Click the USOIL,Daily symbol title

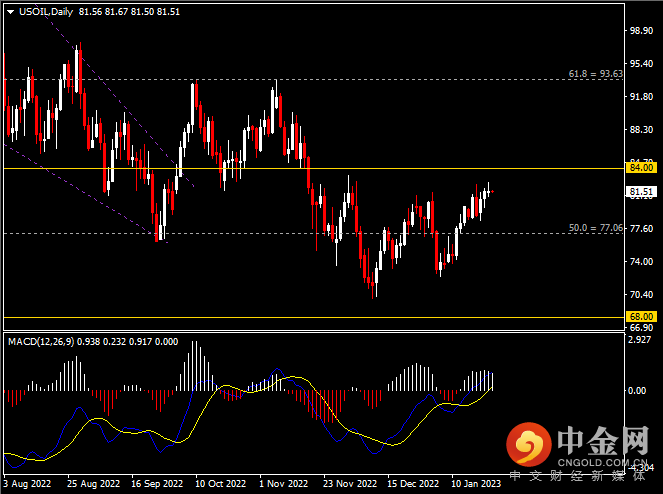[46, 12]
